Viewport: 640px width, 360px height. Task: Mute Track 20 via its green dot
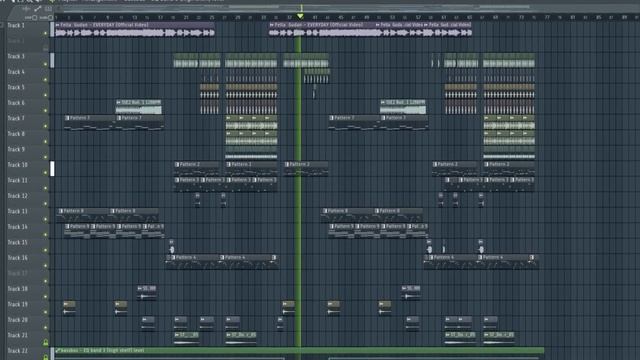45,328
